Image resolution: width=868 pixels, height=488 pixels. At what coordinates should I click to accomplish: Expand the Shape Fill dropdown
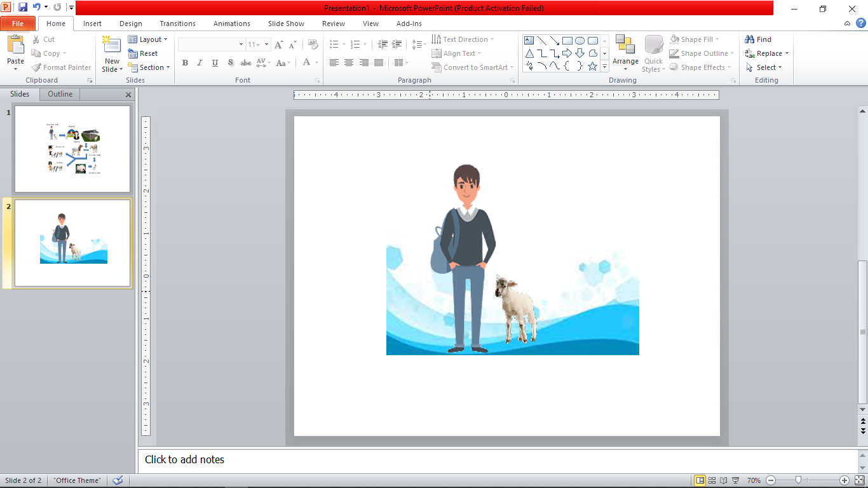[x=717, y=39]
